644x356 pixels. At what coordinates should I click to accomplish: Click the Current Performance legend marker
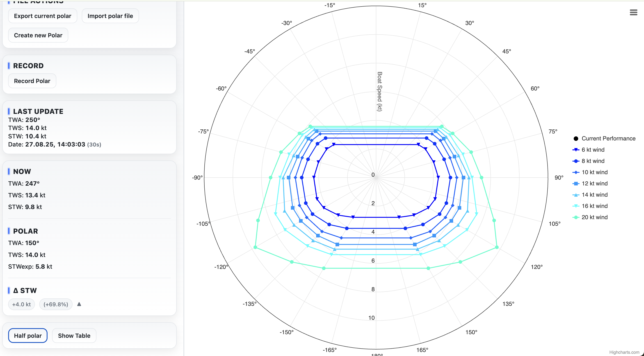[x=576, y=139]
